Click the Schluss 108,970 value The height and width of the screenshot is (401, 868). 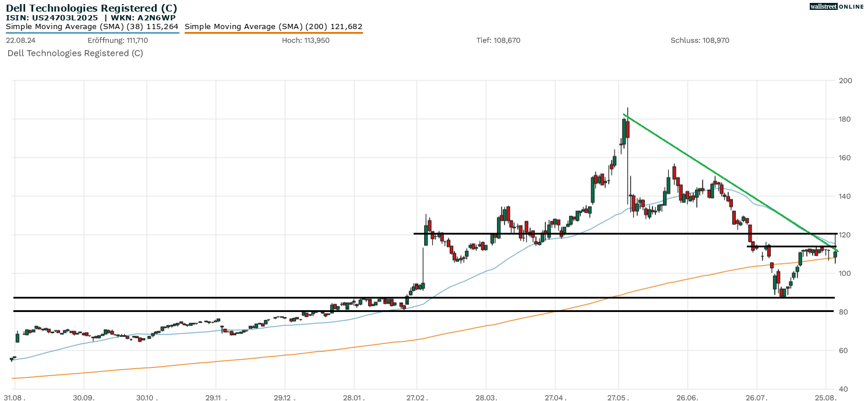point(700,41)
